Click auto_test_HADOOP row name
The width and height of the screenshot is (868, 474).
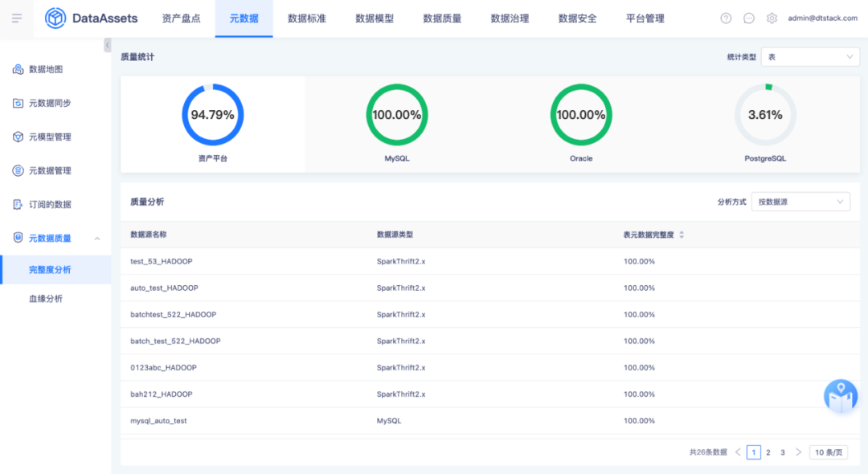click(164, 288)
